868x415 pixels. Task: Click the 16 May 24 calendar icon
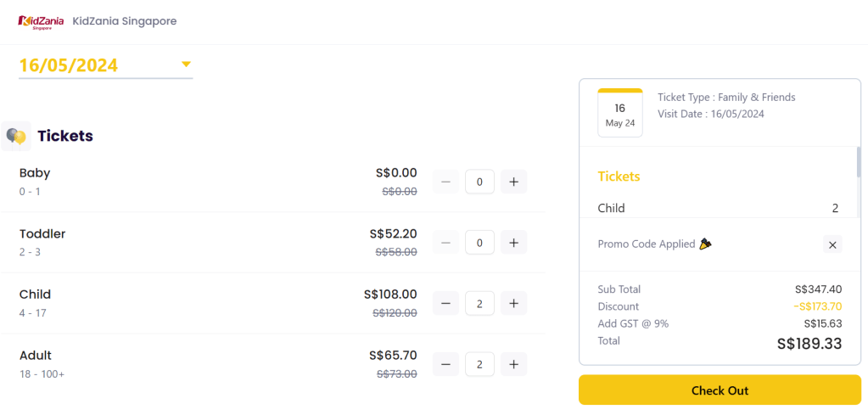point(619,114)
